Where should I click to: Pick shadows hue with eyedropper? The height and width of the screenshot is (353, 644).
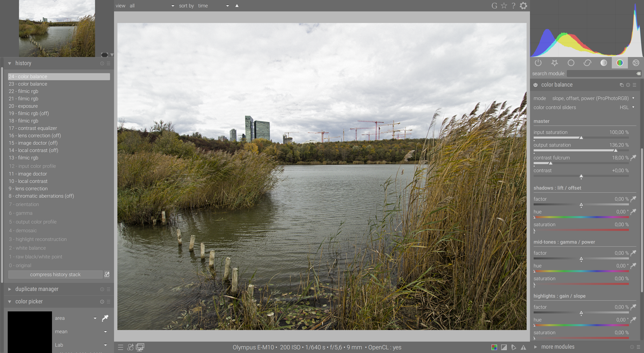coord(633,212)
